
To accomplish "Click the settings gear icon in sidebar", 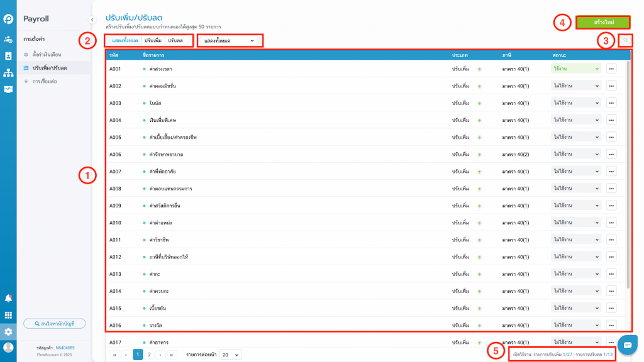I will pos(8,331).
